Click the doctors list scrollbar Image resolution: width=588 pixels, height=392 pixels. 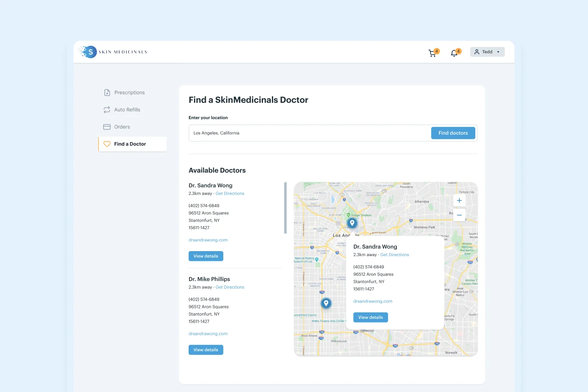tap(285, 208)
